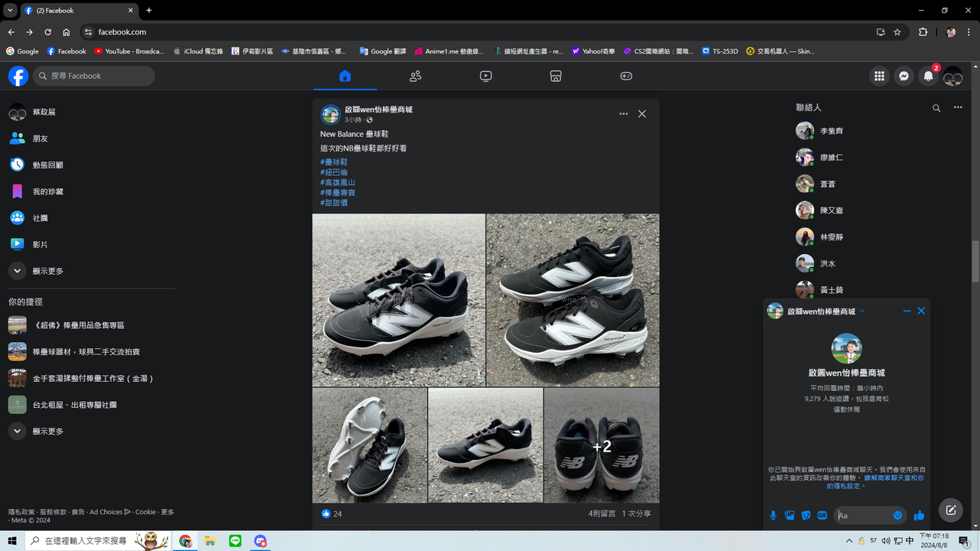Viewport: 980px width, 551px height.
Task: Open 蔡政展 profile in left sidebar
Action: [x=91, y=112]
